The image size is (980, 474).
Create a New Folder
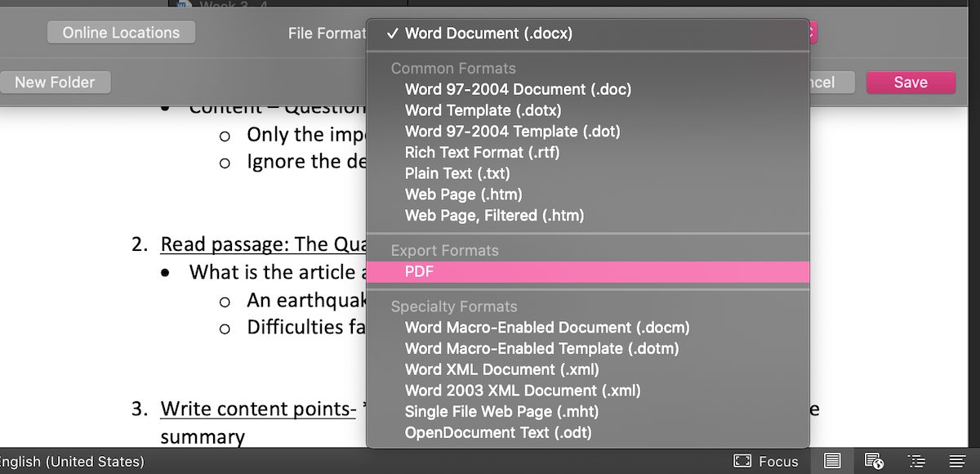click(55, 83)
